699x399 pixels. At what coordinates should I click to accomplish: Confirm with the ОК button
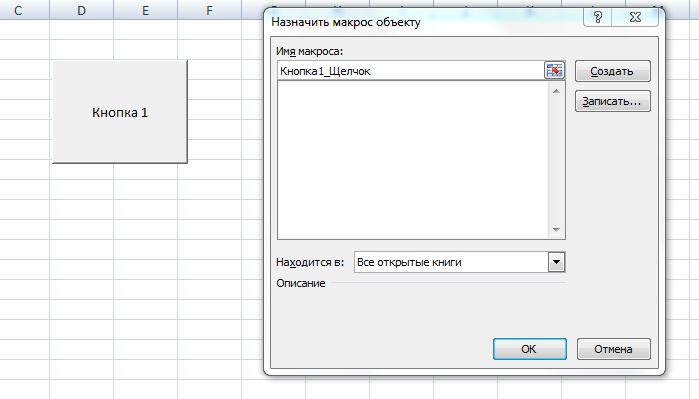click(x=530, y=349)
